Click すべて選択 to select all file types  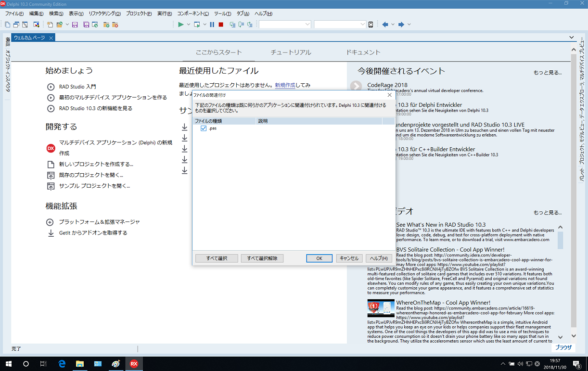coord(216,258)
